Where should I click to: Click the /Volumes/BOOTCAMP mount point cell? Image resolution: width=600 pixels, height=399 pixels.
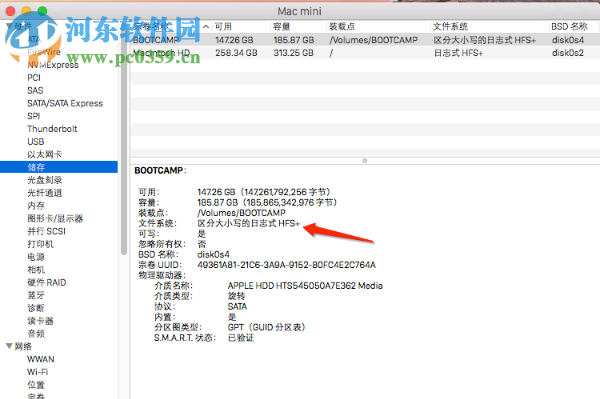[373, 40]
